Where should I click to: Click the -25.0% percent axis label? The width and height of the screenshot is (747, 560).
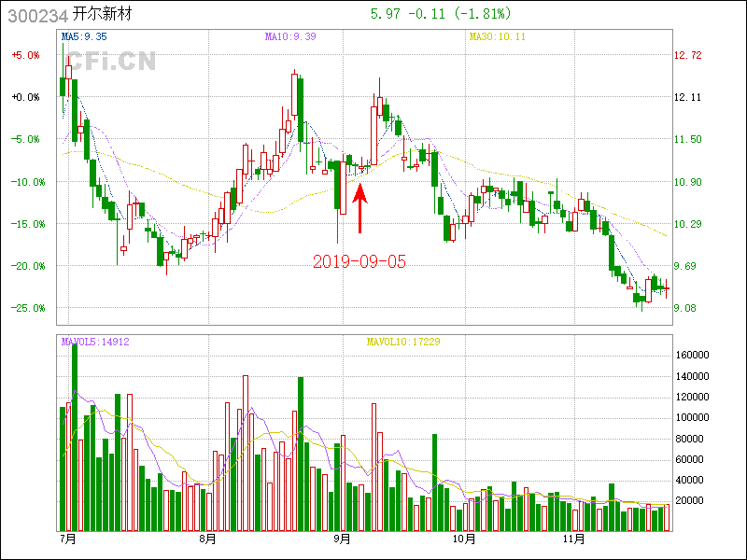[x=25, y=308]
